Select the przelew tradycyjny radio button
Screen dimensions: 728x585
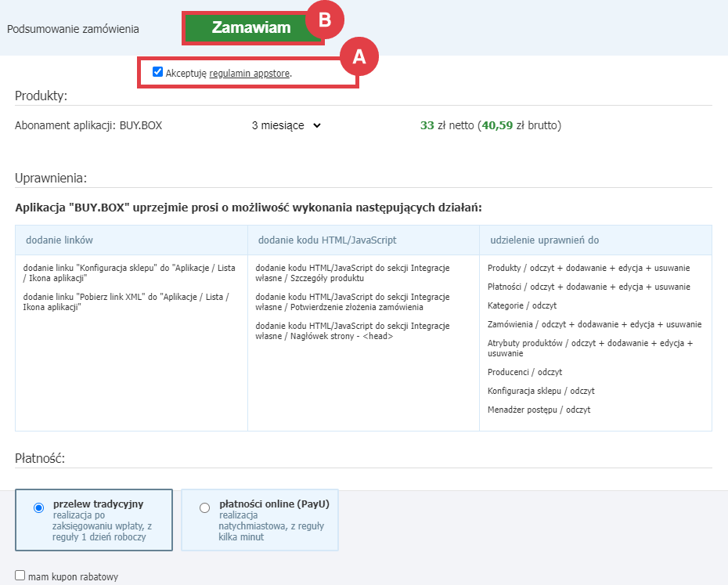point(39,508)
